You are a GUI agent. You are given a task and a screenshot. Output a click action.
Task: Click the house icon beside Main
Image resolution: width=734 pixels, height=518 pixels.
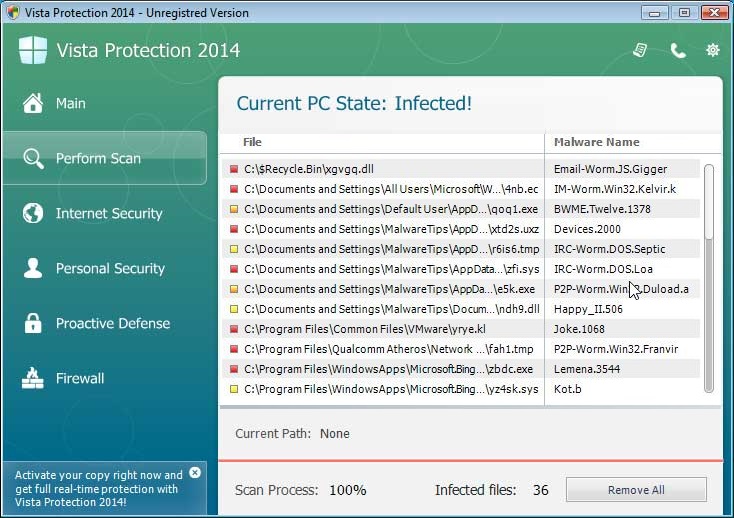(x=33, y=103)
